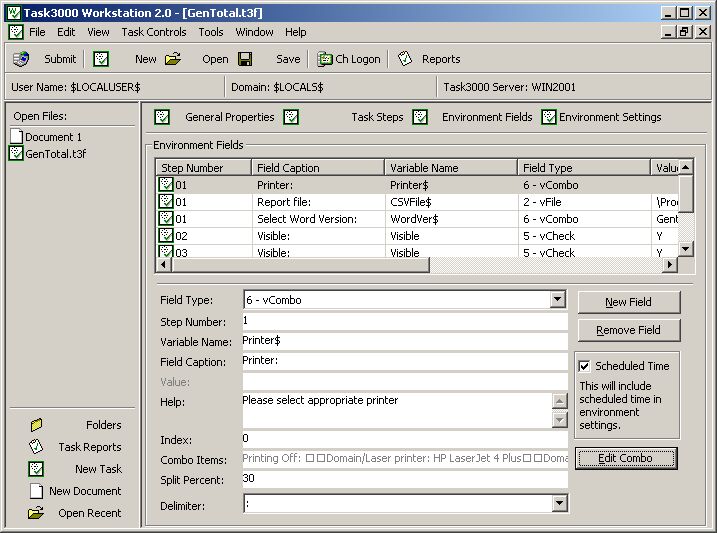Click the Open Recent folder icon
Viewport: 717px width, 533px height.
pos(37,513)
